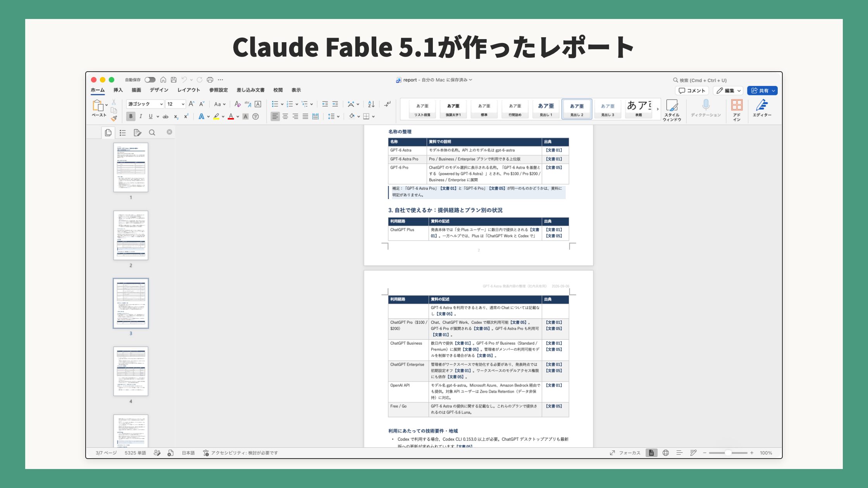Click the Clear Formatting icon
Image resolution: width=868 pixels, height=488 pixels.
click(238, 104)
